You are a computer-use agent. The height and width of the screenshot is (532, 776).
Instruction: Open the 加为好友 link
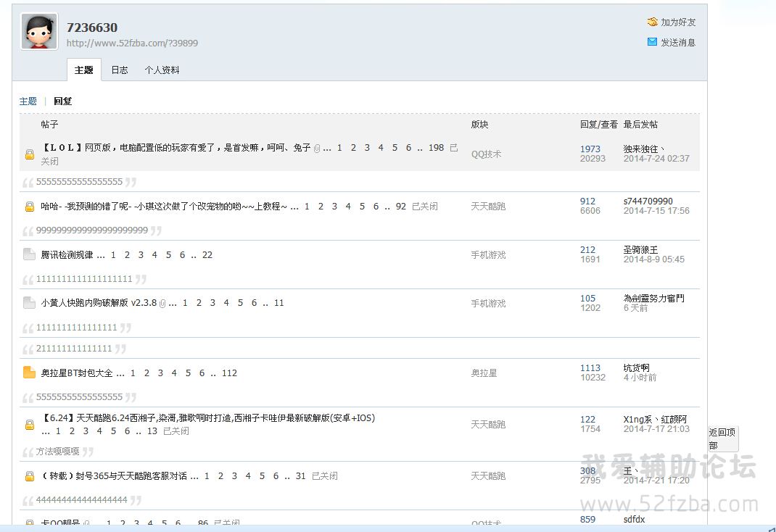pos(678,22)
